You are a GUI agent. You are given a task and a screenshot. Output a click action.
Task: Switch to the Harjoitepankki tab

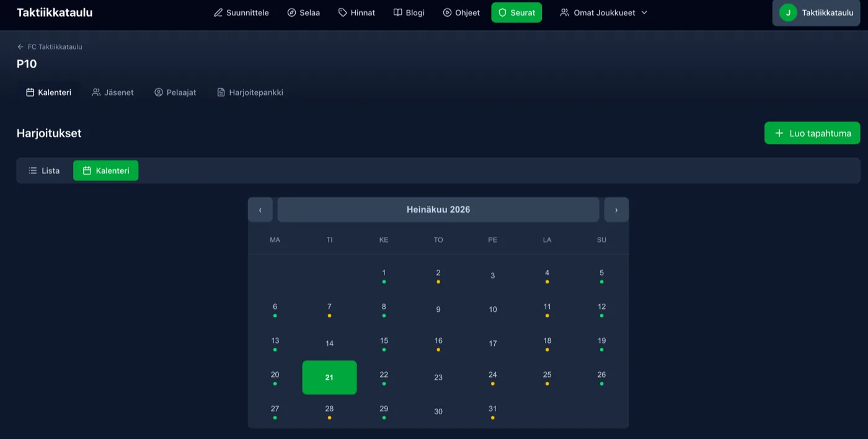(x=250, y=92)
